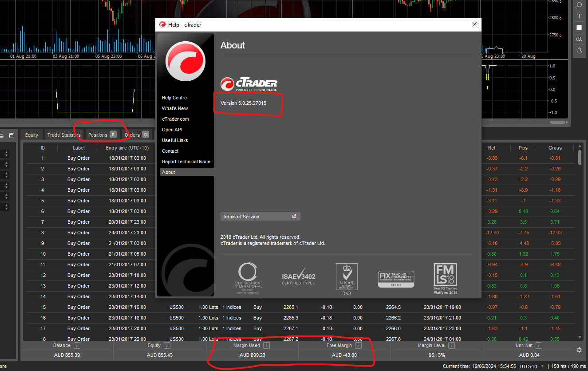Sort the table by the Label column
Screen dimensions: 588x371
79,148
